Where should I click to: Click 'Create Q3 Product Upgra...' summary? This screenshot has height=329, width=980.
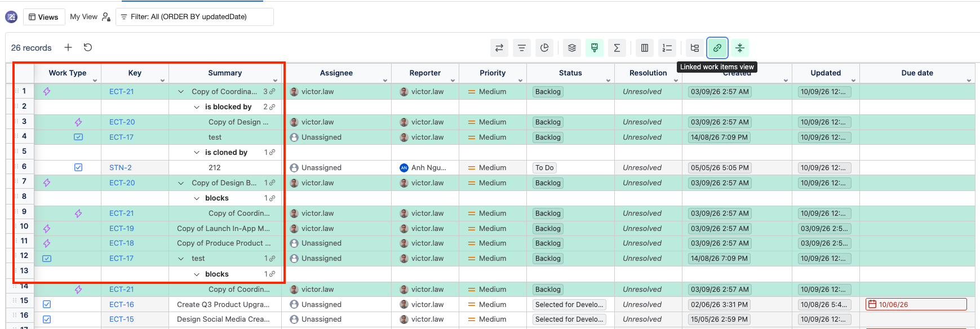tap(223, 304)
